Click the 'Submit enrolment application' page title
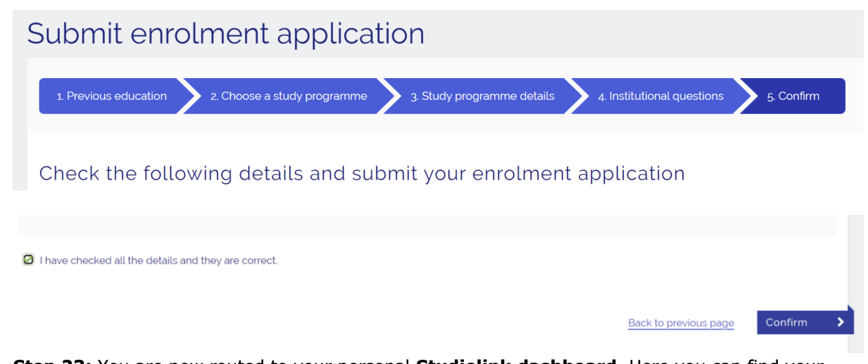The width and height of the screenshot is (868, 364). pos(225,34)
